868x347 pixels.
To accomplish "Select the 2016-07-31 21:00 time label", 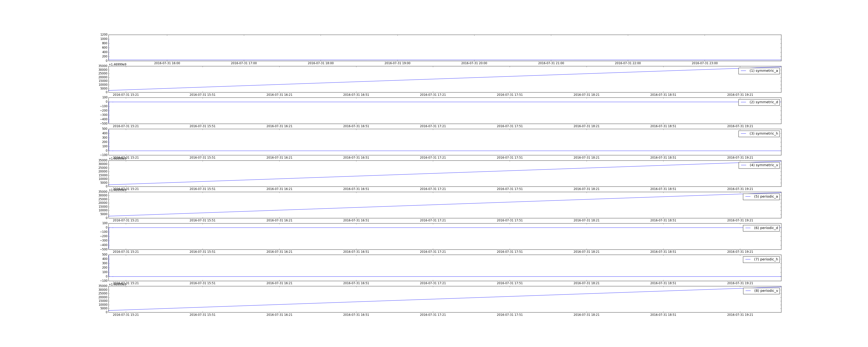I will tap(551, 63).
